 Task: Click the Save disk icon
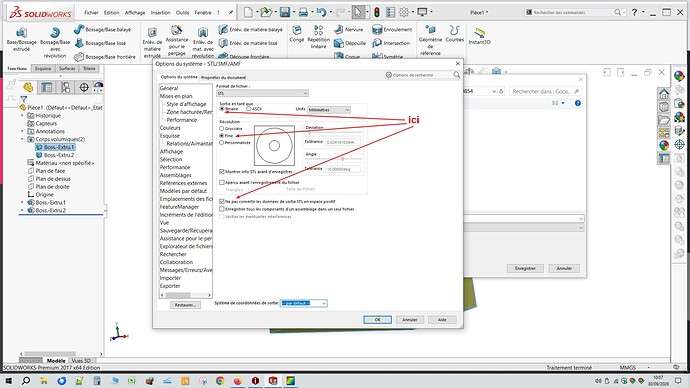285,12
